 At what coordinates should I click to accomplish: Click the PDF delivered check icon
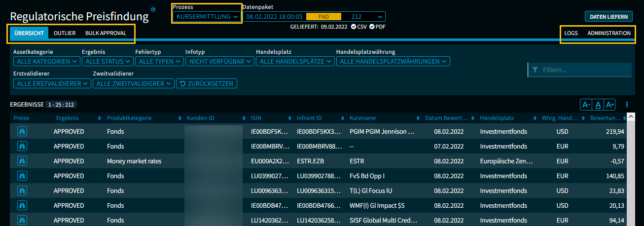coord(372,27)
